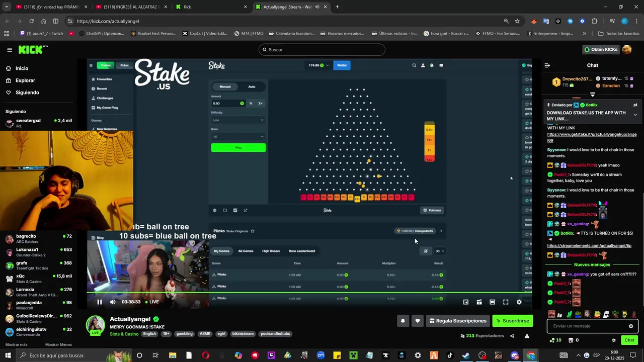This screenshot has width=644, height=362.
Task: Click Regala Suscripciones button
Action: point(458,321)
